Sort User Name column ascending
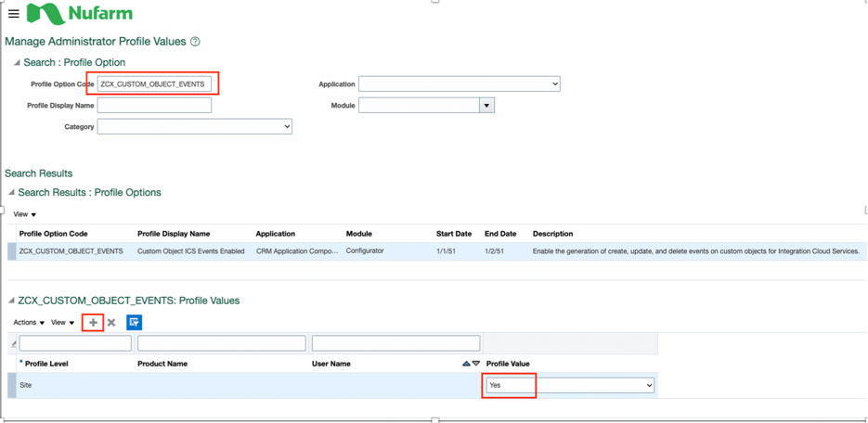Image resolution: width=868 pixels, height=423 pixels. click(466, 364)
